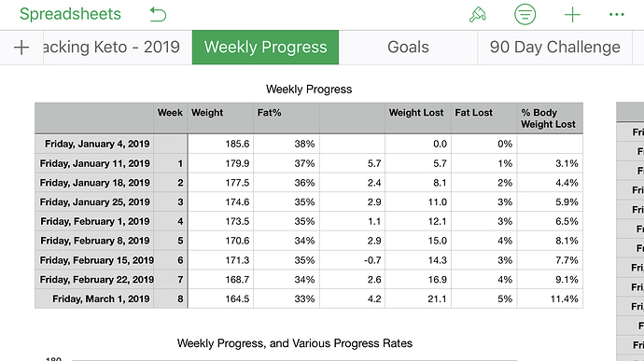The image size is (644, 361).
Task: Select the Weekly Progress tab
Action: click(x=265, y=48)
